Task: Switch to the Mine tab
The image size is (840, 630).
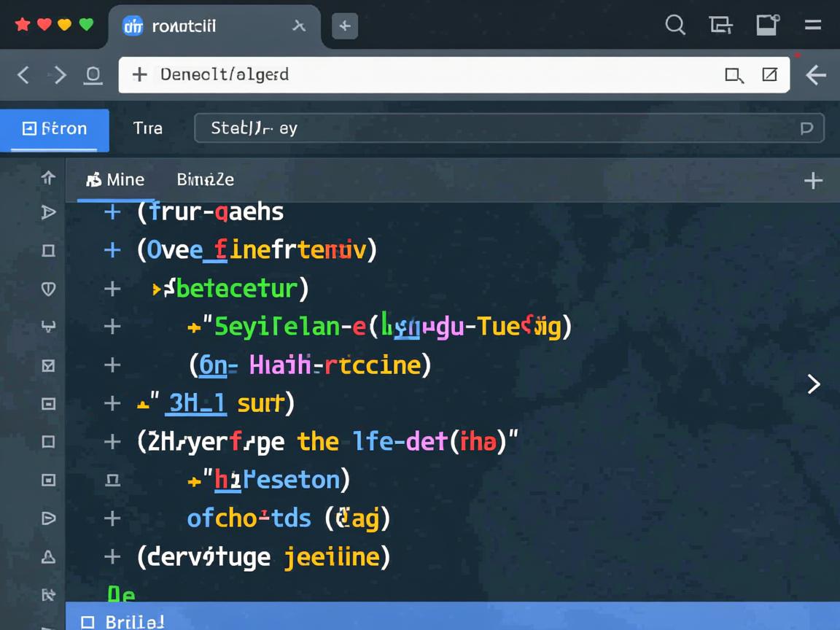Action: [x=115, y=179]
